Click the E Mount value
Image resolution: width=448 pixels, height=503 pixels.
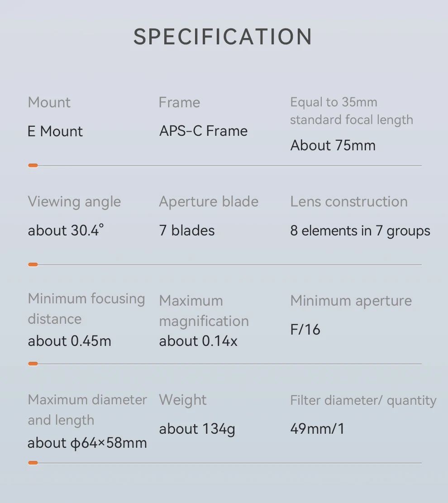pyautogui.click(x=55, y=131)
